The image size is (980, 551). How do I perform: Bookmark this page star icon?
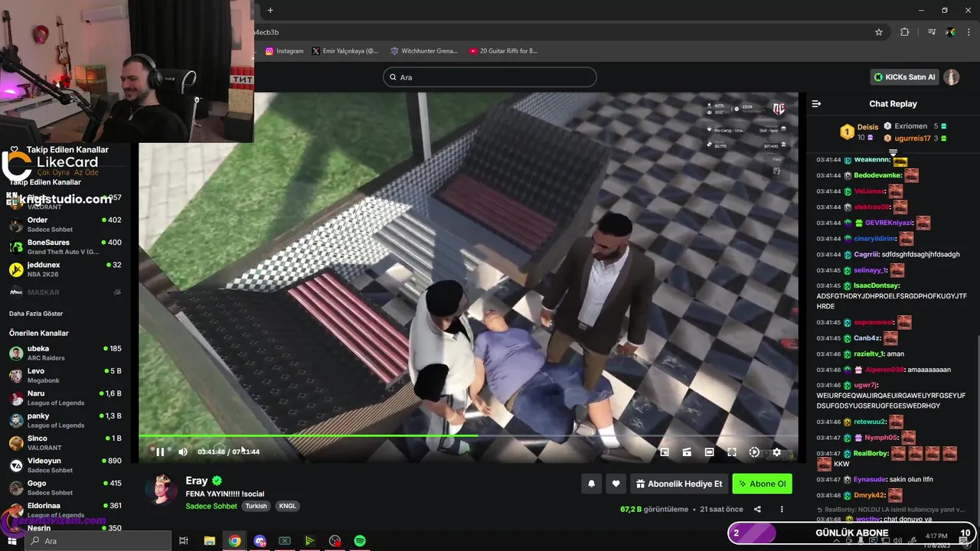tap(879, 32)
